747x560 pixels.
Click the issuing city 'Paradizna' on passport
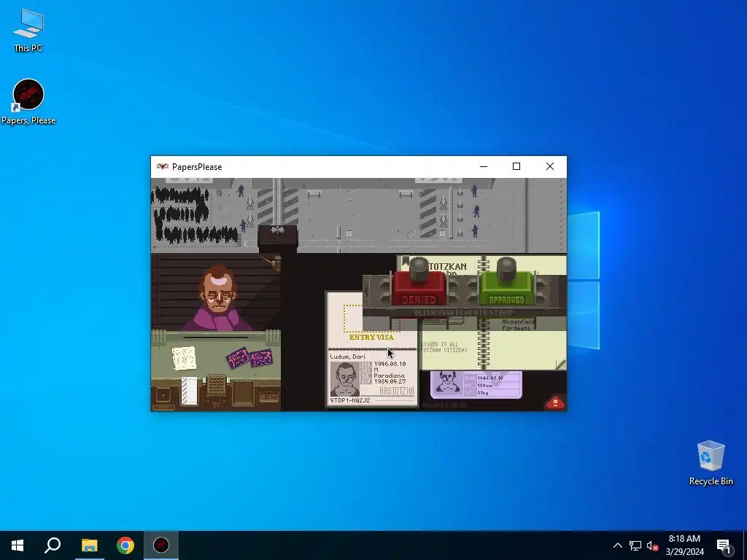coord(390,376)
